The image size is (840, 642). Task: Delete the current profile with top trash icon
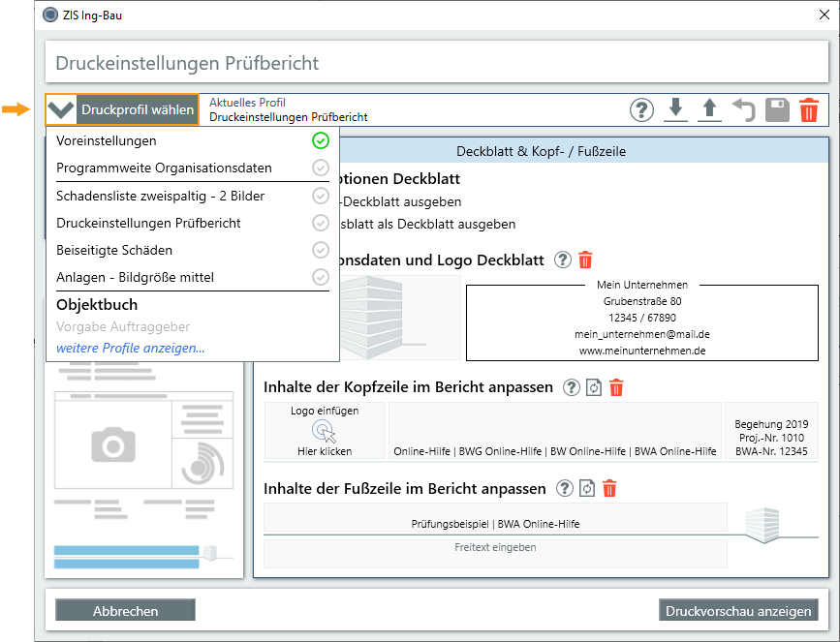(x=809, y=109)
